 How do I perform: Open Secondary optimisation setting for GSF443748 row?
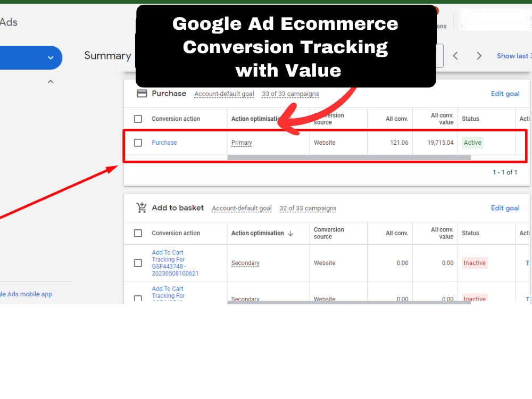point(245,263)
